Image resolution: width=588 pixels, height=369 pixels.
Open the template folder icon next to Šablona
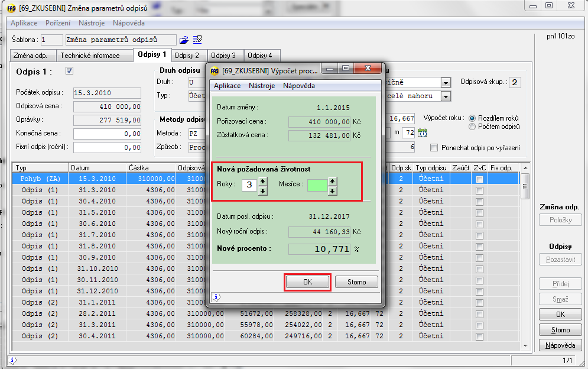click(184, 40)
